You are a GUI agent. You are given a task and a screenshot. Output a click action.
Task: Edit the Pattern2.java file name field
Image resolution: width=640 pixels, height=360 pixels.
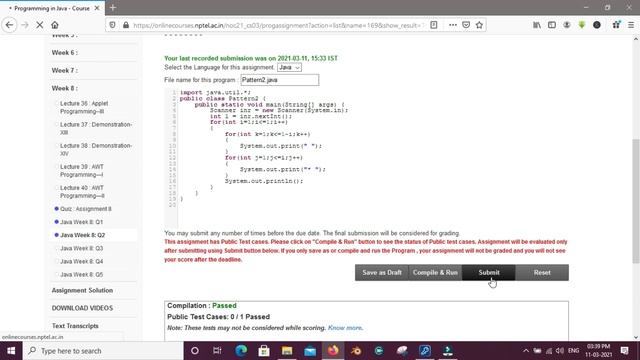point(280,80)
